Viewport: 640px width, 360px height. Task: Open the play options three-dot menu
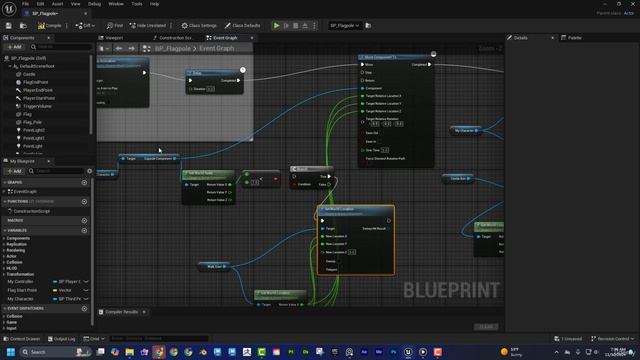click(314, 26)
